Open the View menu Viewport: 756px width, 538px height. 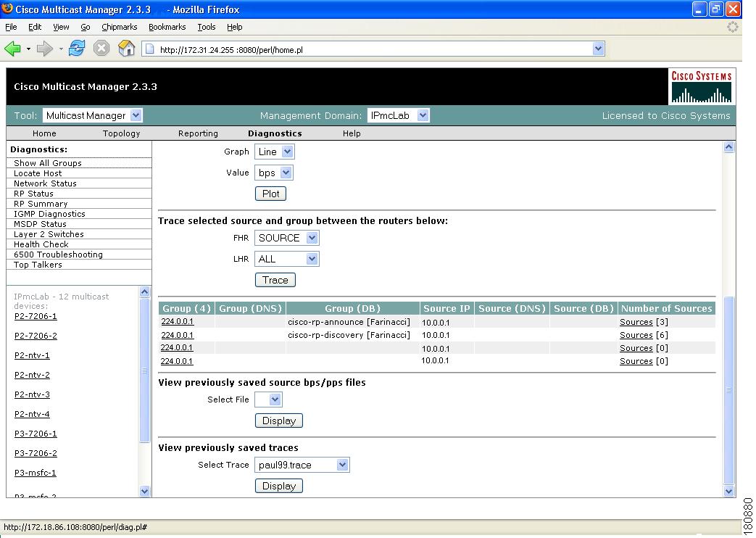(61, 27)
